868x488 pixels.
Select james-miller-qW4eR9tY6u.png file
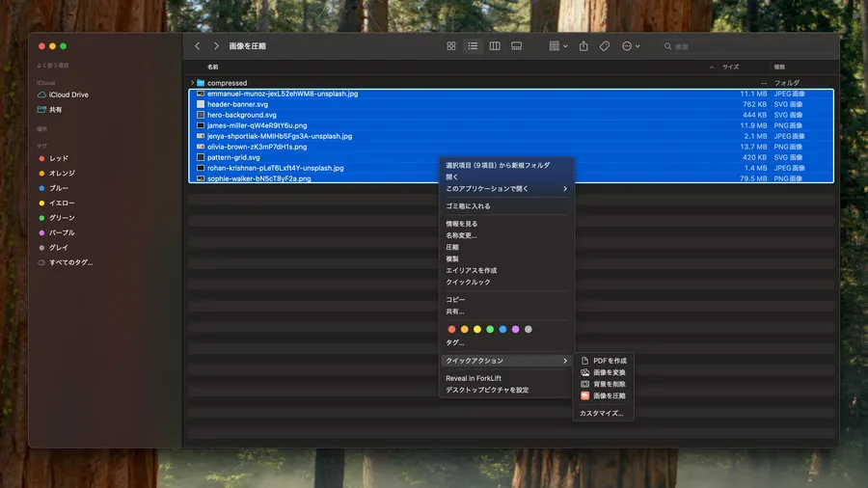[x=511, y=125]
